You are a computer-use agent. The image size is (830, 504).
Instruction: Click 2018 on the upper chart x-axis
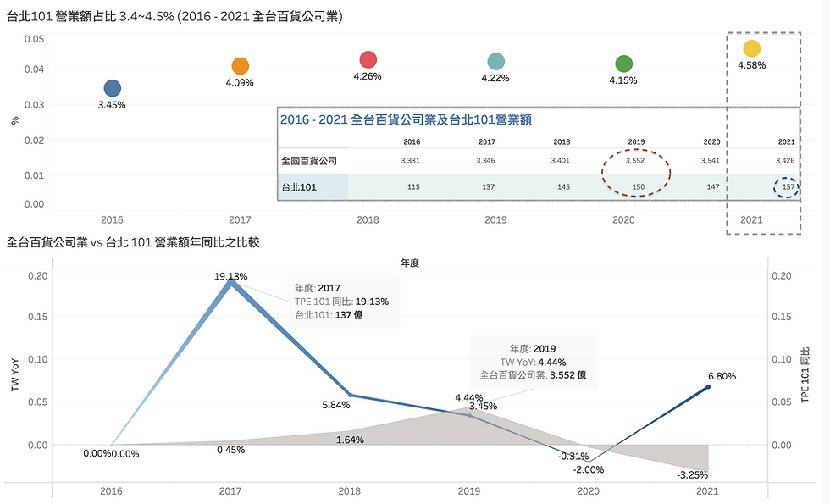[368, 219]
